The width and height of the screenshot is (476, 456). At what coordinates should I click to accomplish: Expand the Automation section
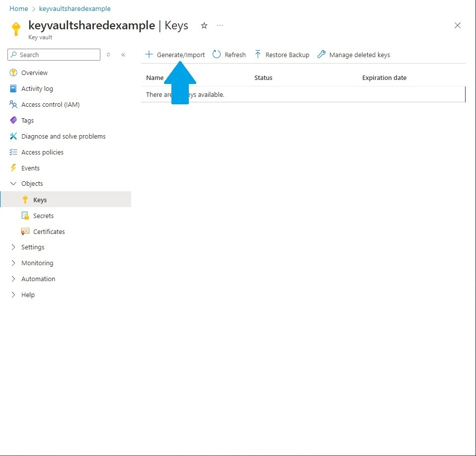13,279
